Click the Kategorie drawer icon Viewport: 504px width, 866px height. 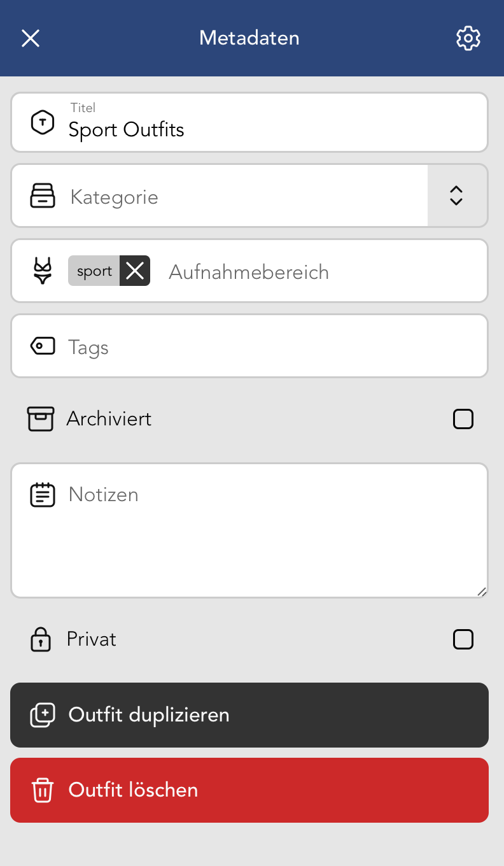43,195
